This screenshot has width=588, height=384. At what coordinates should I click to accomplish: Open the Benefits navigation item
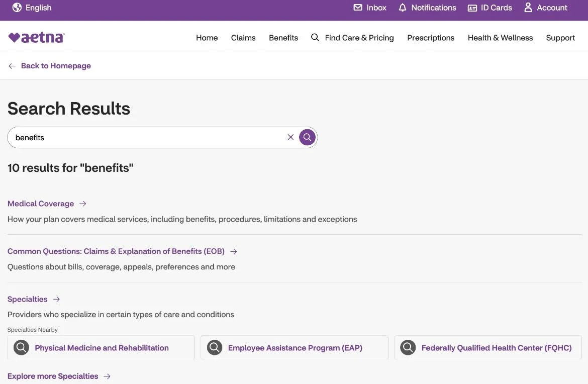tap(283, 38)
